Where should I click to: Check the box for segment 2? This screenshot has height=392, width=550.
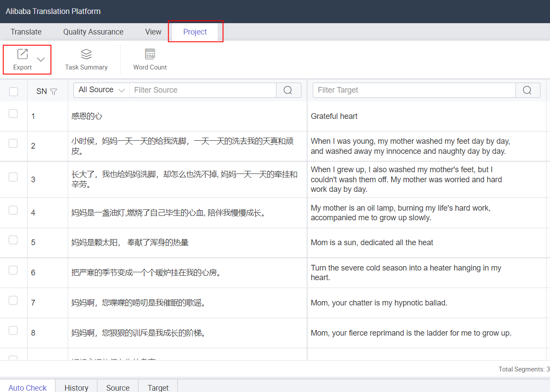tap(13, 143)
